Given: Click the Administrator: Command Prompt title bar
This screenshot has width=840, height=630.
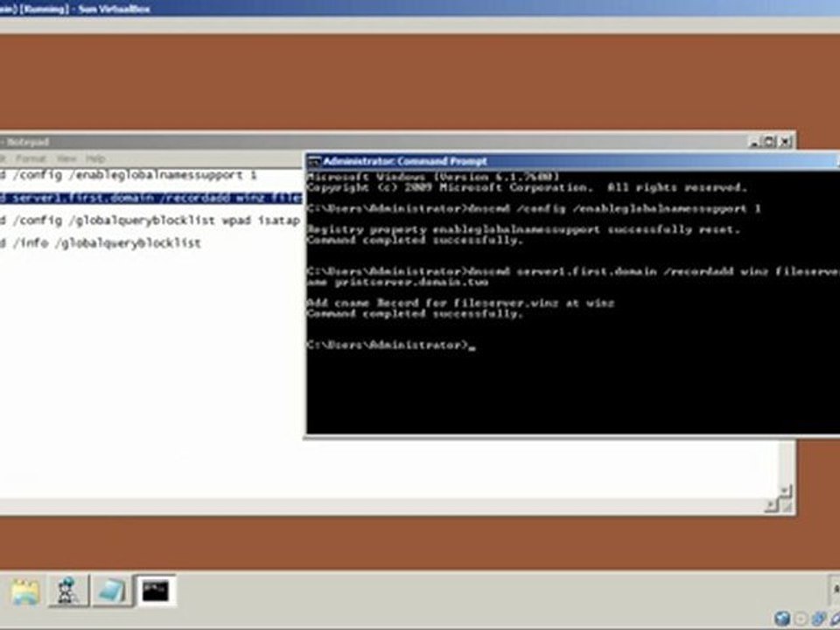Looking at the screenshot, I should 572,161.
